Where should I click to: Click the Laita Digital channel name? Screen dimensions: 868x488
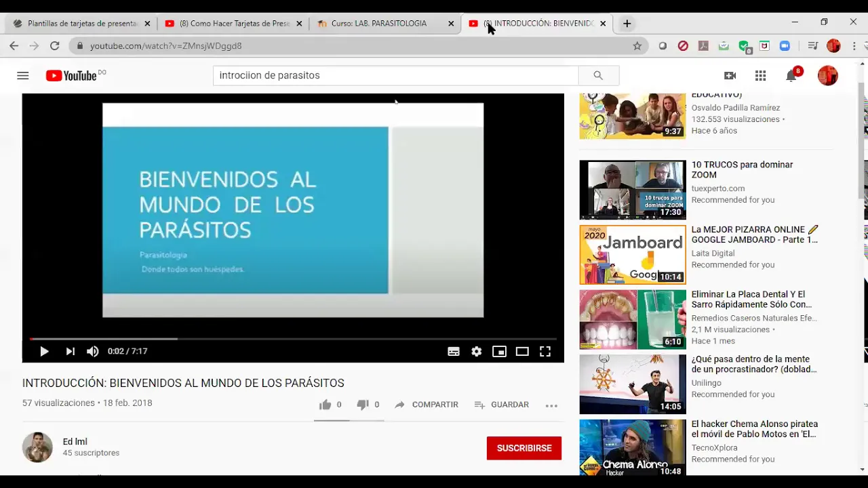pos(713,253)
